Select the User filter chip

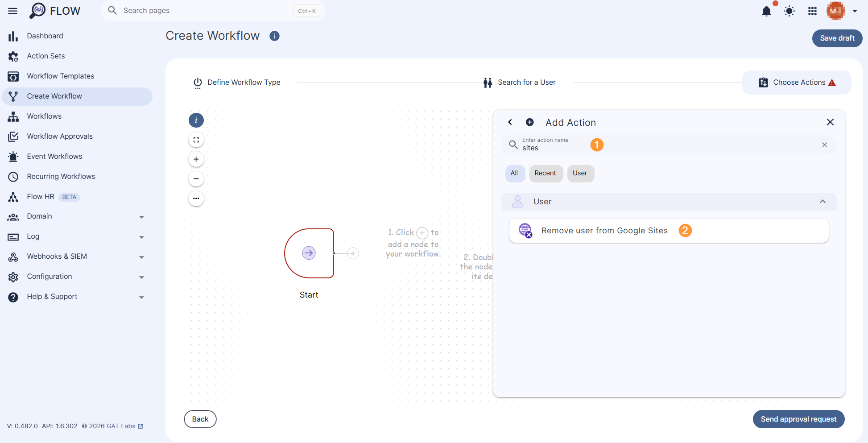[x=580, y=173]
